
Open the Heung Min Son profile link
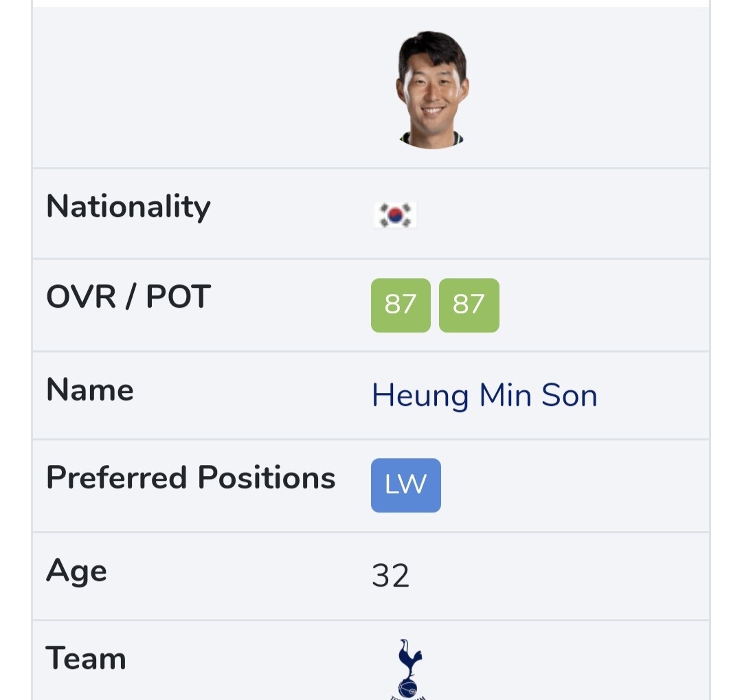(484, 395)
